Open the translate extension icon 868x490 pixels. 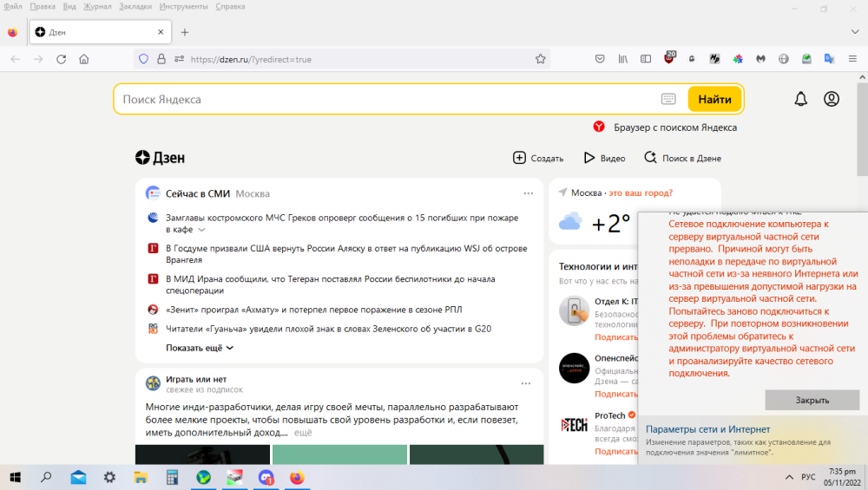coord(829,59)
